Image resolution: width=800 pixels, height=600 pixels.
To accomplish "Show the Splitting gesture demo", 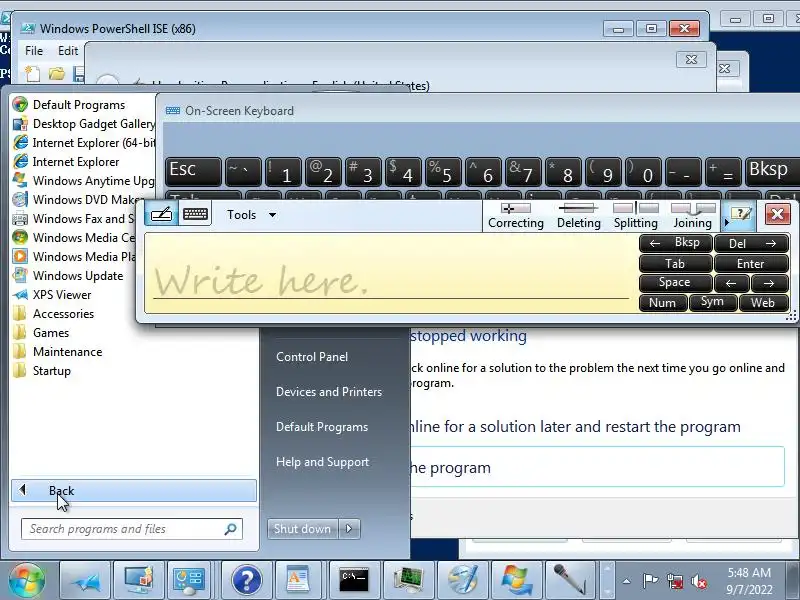I will coord(636,216).
